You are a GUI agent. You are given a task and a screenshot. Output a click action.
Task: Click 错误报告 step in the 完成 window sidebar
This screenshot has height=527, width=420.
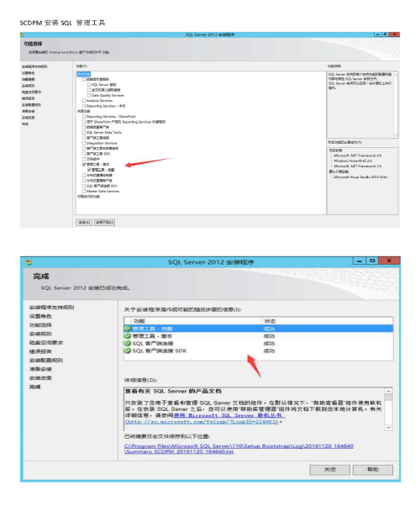tap(40, 351)
